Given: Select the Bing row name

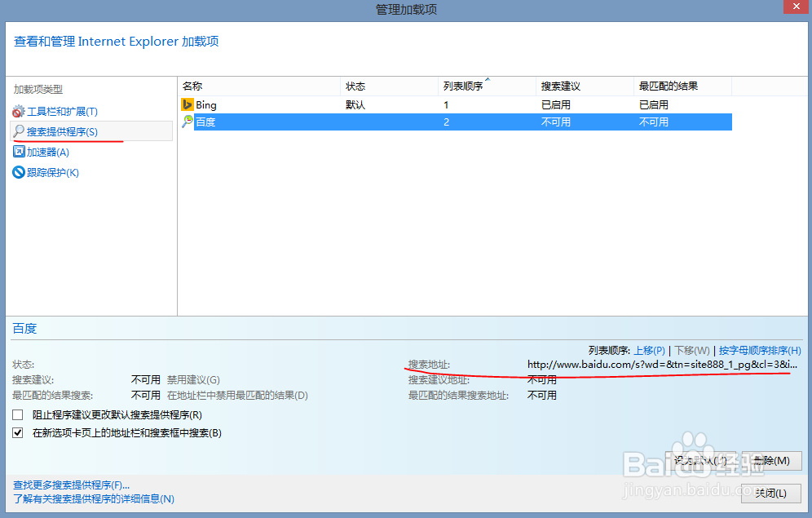Looking at the screenshot, I should [206, 104].
